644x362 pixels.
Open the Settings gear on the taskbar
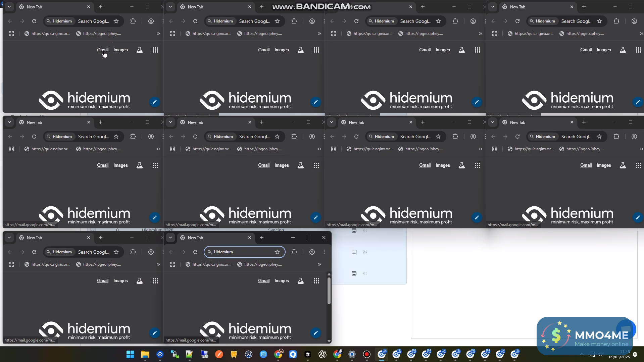352,354
